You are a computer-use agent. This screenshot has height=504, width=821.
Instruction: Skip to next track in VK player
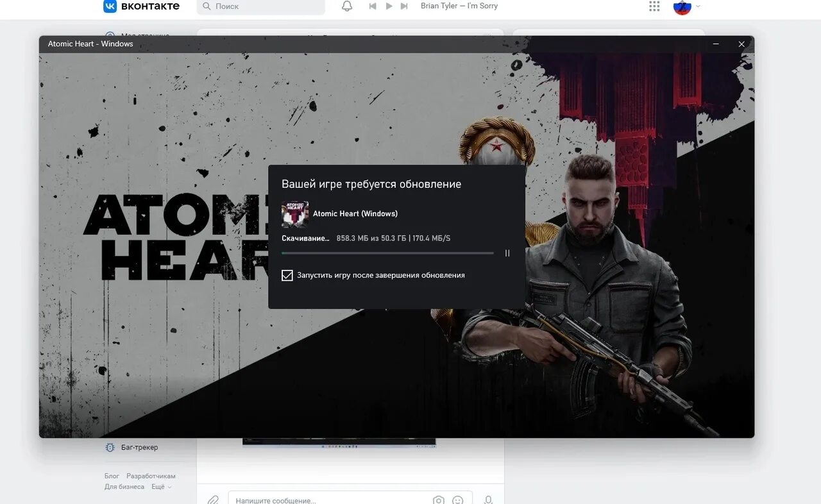(404, 6)
